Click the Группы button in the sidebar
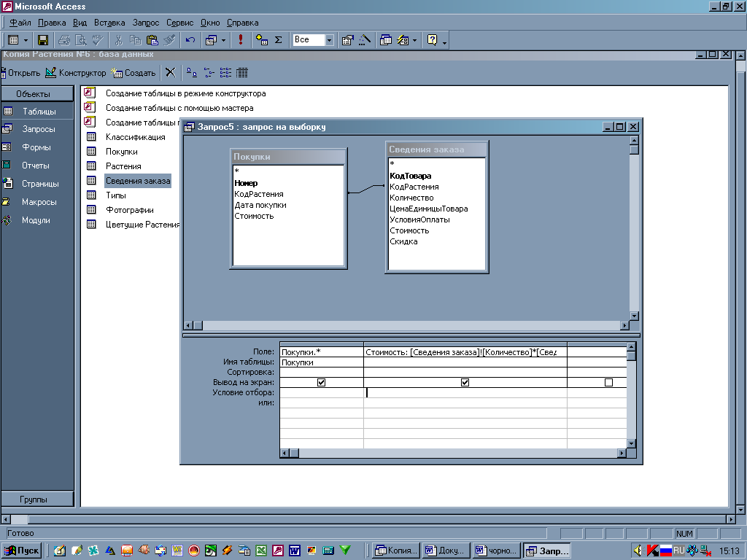 pyautogui.click(x=37, y=499)
